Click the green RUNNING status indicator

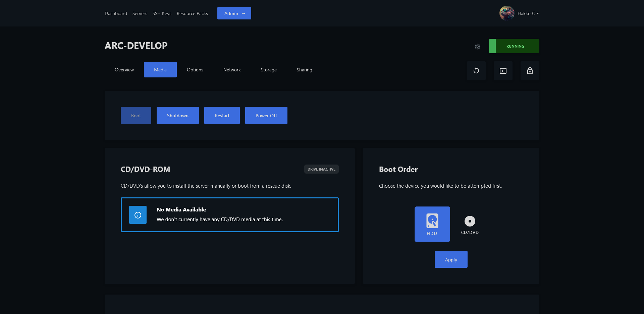(x=514, y=46)
